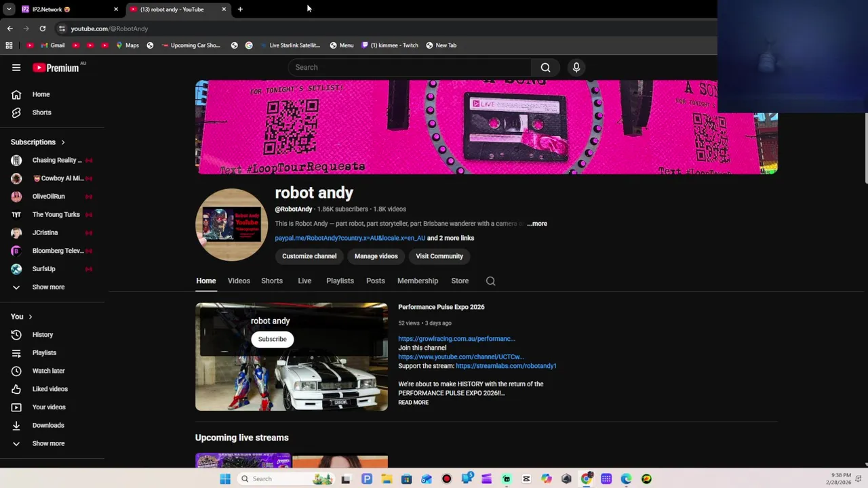Viewport: 868px width, 488px height.
Task: Switch to the Playlists channel tab
Action: click(x=340, y=281)
